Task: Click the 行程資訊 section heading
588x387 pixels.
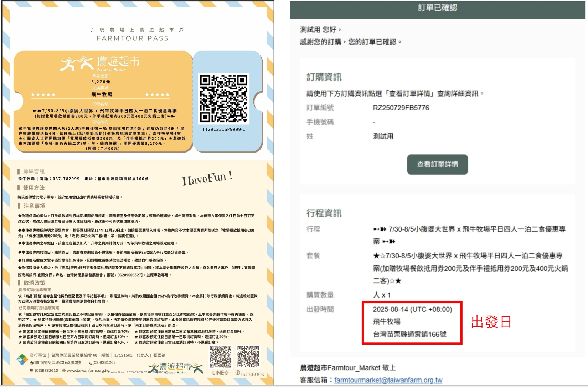Action: point(324,213)
